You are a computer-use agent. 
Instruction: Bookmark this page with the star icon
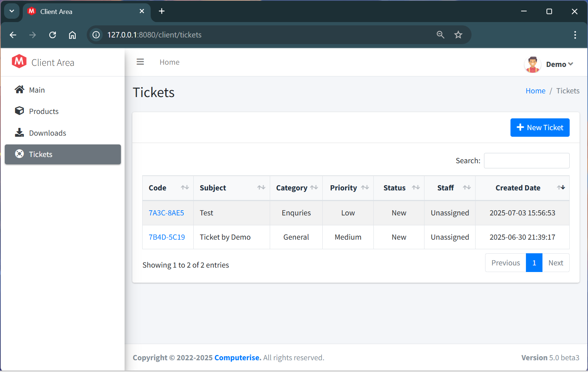(458, 35)
